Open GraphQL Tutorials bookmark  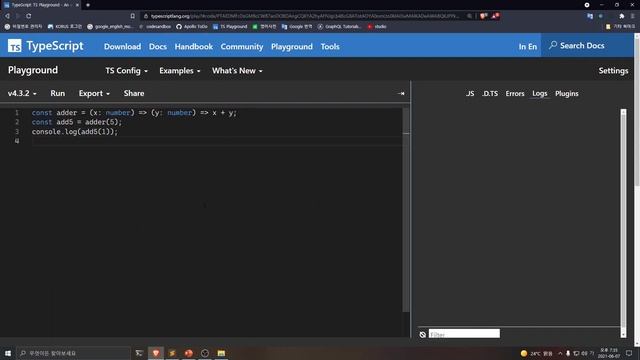(340, 27)
